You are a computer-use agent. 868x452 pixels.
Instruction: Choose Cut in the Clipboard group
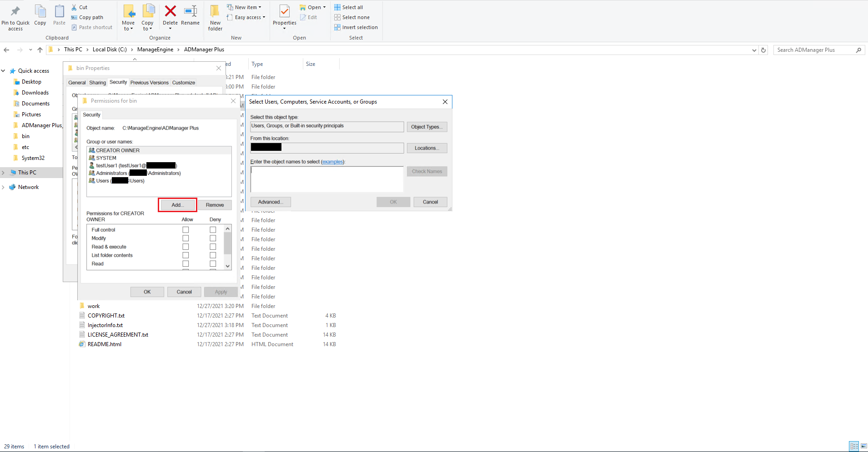tap(80, 7)
